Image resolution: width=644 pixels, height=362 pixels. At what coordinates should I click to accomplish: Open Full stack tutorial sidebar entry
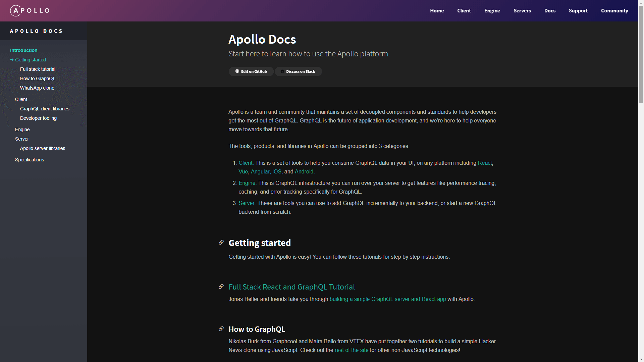[38, 69]
